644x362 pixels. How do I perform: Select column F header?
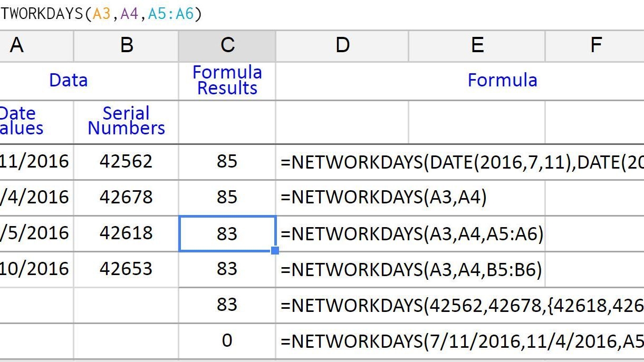[x=594, y=46]
